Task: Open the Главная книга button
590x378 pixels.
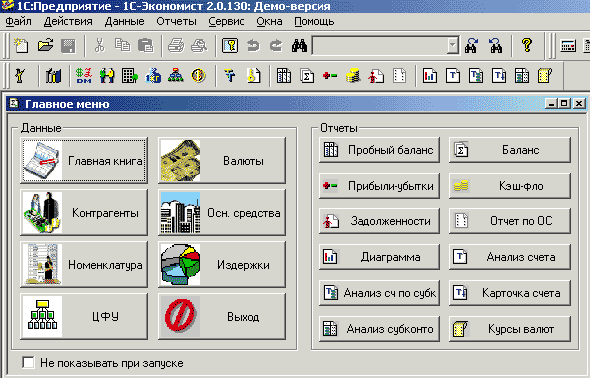Action: coord(84,161)
